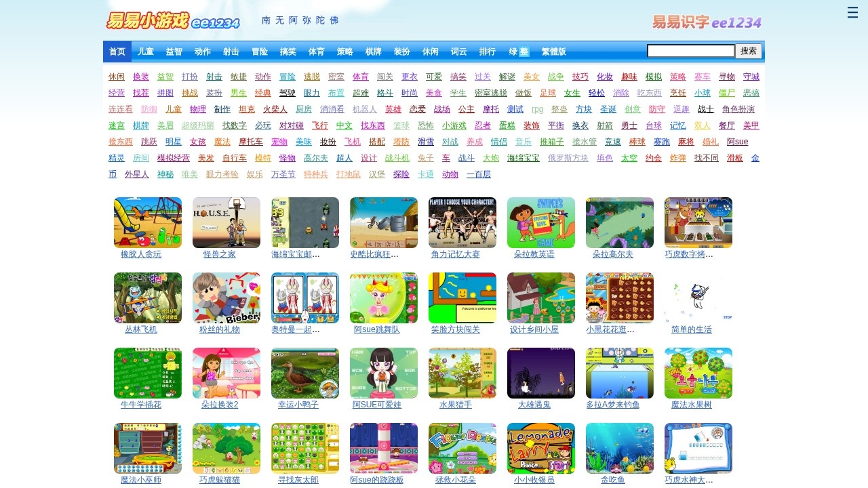Switch to the 益智 navigation tab

tap(174, 52)
